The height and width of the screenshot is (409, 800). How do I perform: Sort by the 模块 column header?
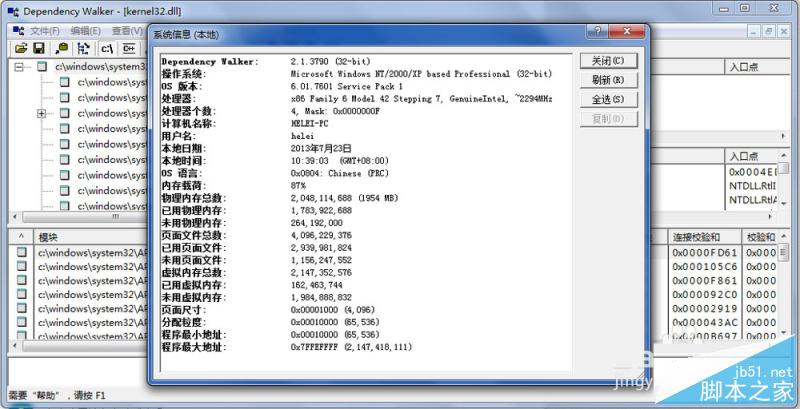coord(91,237)
